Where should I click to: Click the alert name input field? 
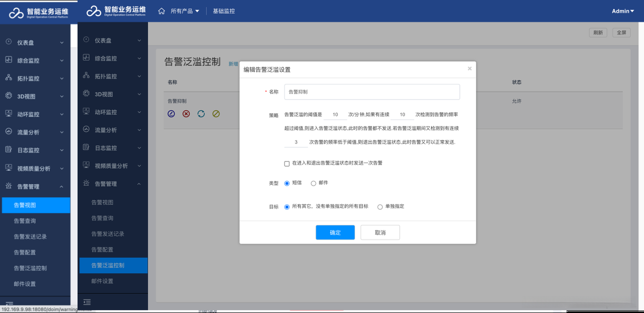coord(371,92)
